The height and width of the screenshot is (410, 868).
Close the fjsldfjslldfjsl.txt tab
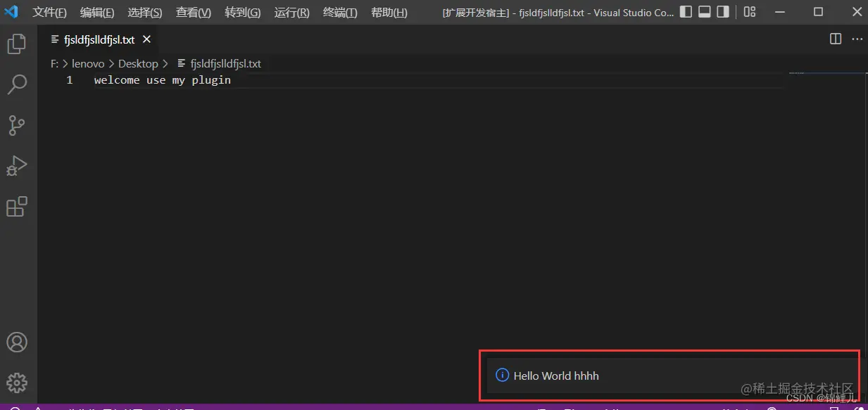point(146,39)
